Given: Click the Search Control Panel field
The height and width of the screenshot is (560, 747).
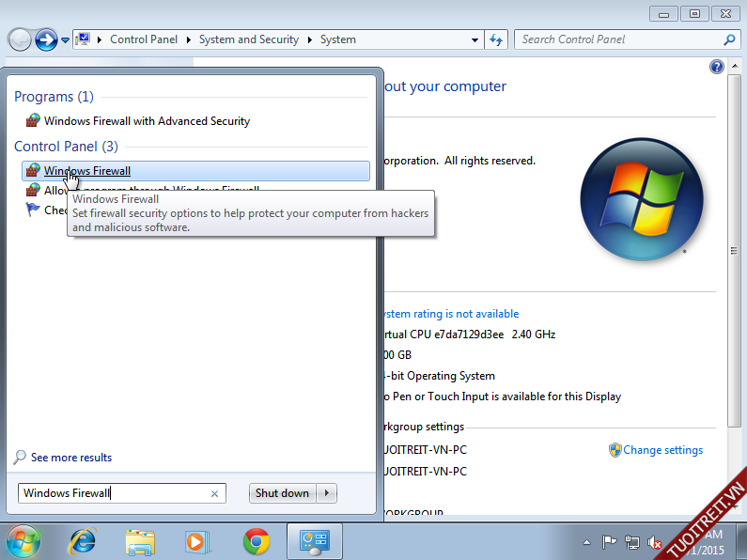Looking at the screenshot, I should tap(620, 39).
